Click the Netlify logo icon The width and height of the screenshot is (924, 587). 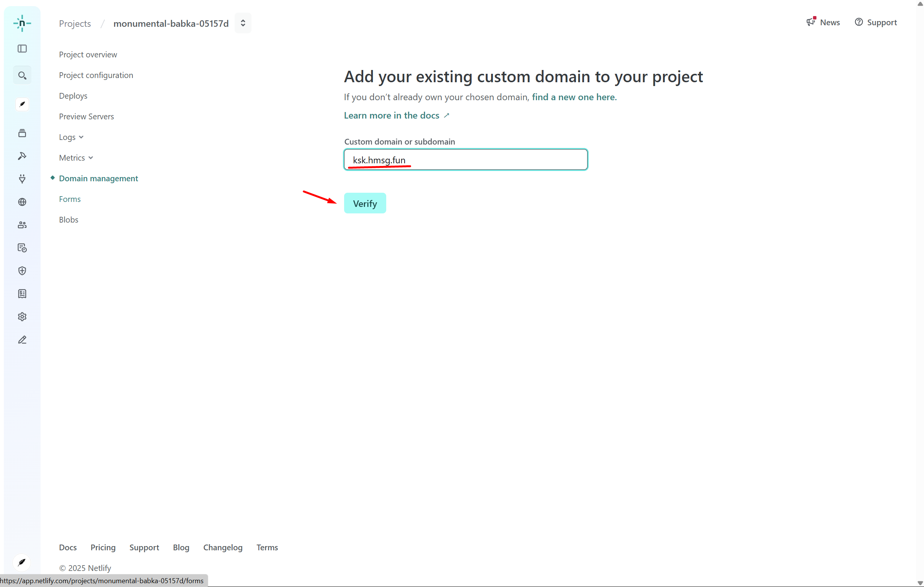22,23
